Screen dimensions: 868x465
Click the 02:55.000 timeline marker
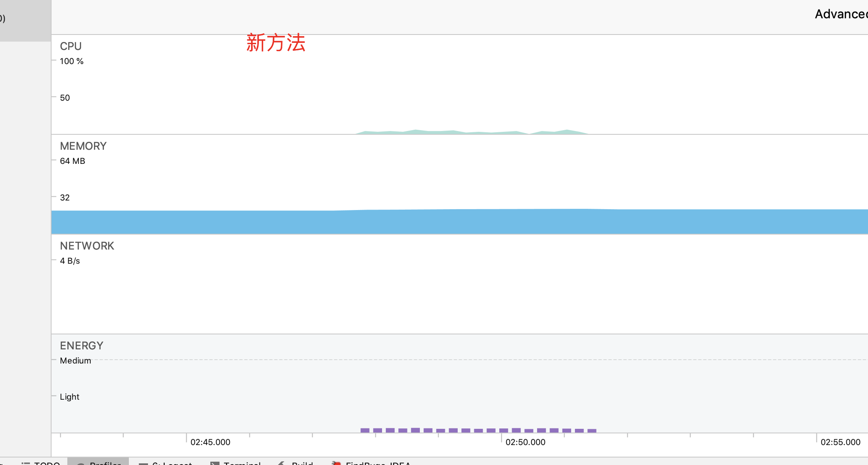[x=841, y=442]
